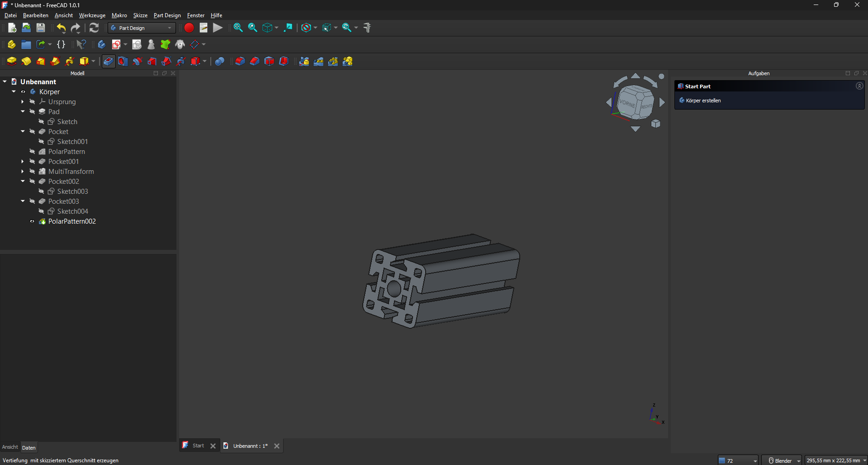Open the Part Design workbench dropdown

tap(142, 28)
